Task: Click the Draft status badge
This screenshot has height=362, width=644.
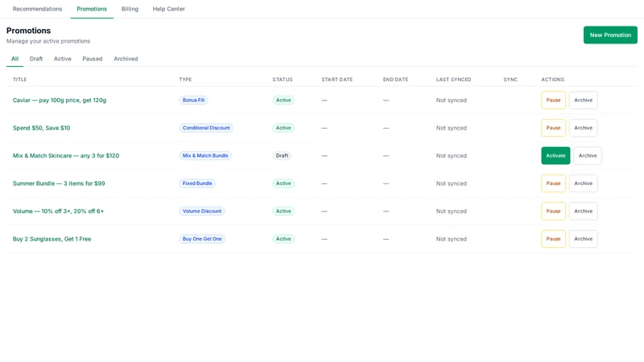Action: 283,155
